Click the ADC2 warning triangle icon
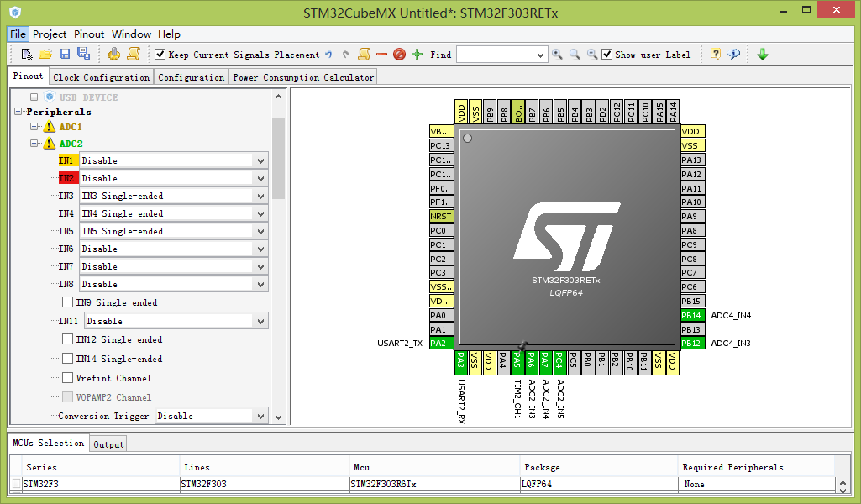The width and height of the screenshot is (861, 504). pos(50,144)
